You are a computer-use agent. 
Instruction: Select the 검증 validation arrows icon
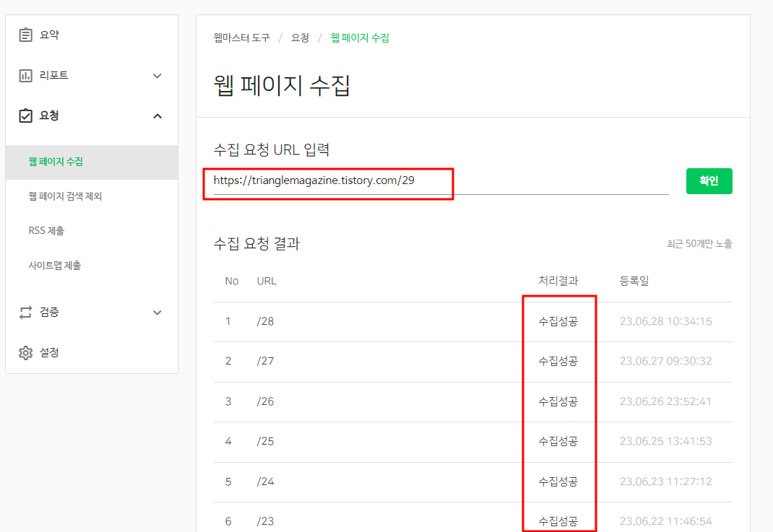point(27,312)
